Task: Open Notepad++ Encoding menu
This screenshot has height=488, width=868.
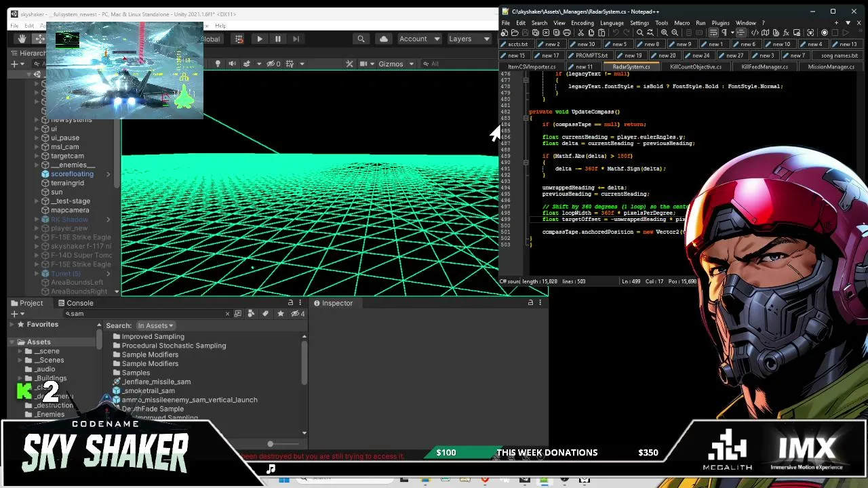Action: tap(582, 23)
